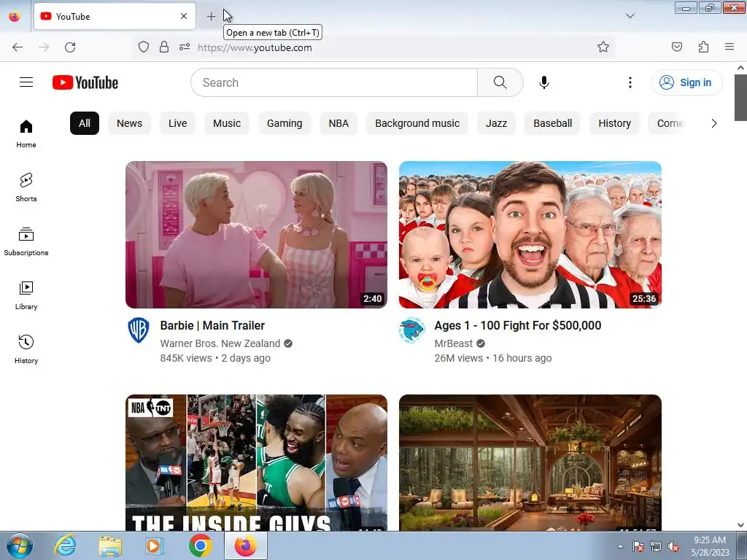The image size is (747, 560).
Task: Select the News category chip
Action: (x=130, y=123)
